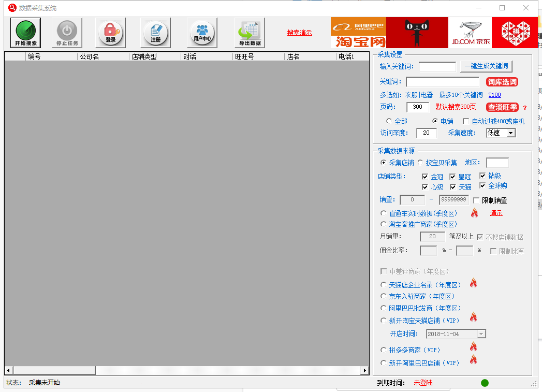
Task: Select the 全部 radio button
Action: [389, 121]
